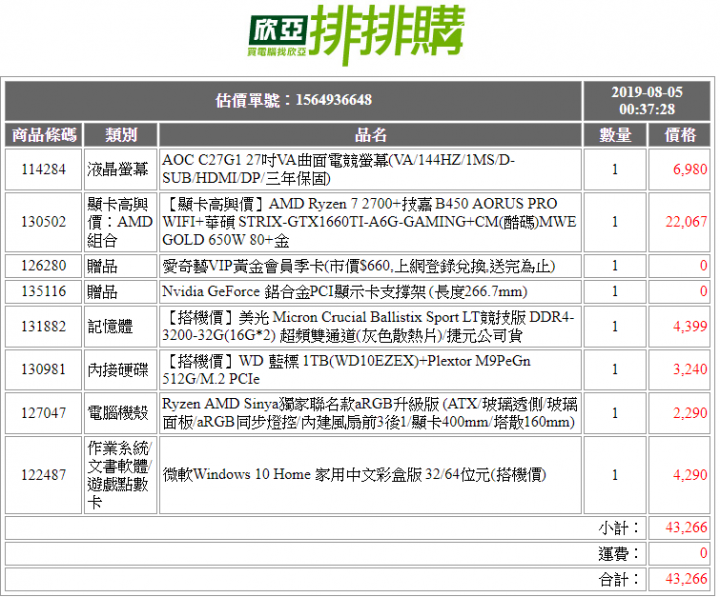Click the price 22,067
720x597 pixels.
(x=686, y=222)
